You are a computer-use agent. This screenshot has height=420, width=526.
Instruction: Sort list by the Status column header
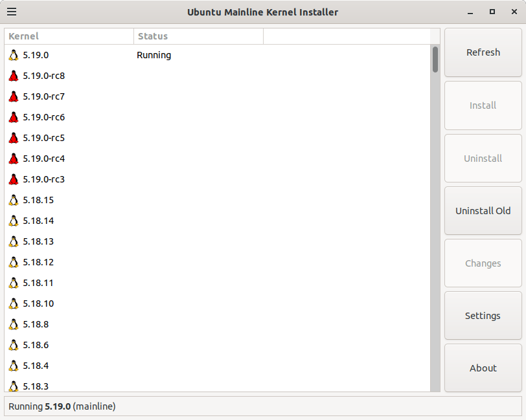198,36
